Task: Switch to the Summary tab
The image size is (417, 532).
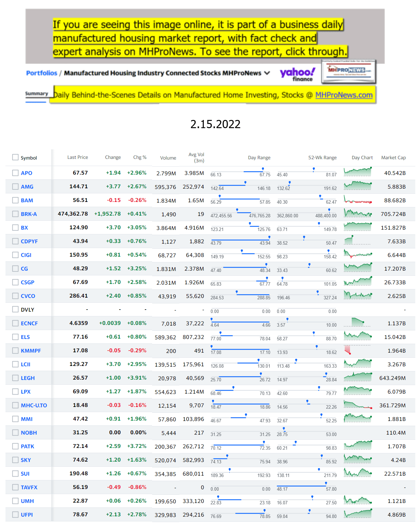Action: coord(36,94)
